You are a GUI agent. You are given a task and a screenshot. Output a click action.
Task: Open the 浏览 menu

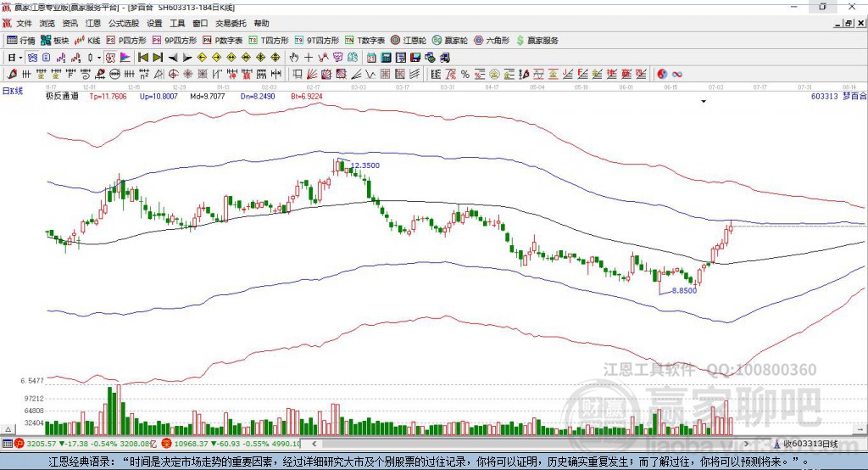click(47, 23)
